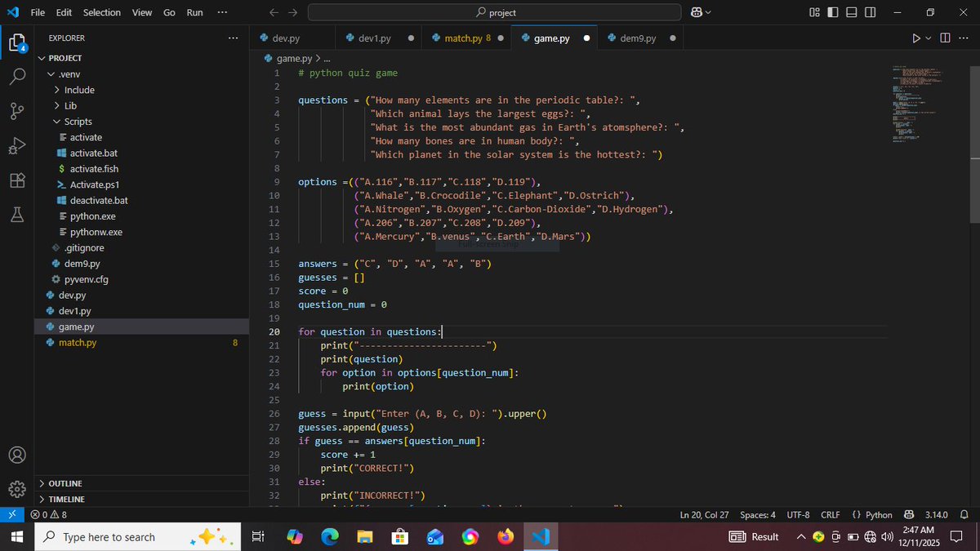Open the Source Control view
This screenshot has width=980, height=551.
point(17,112)
